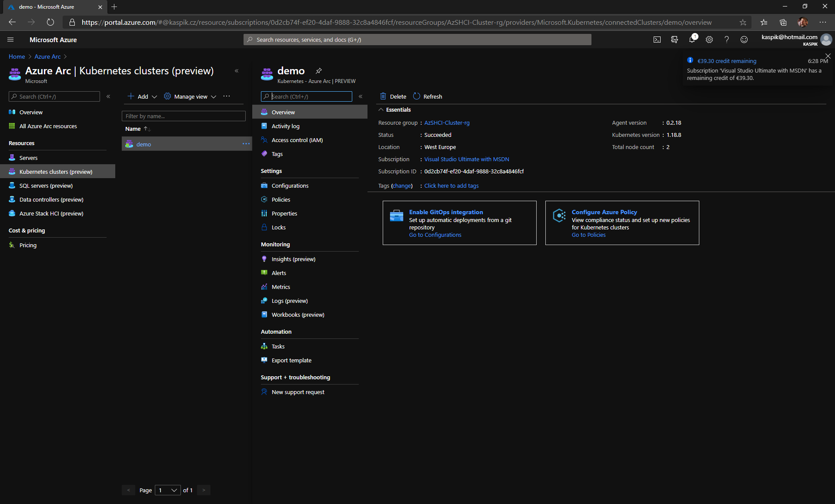Viewport: 835px width, 504px height.
Task: Open the notifications bell
Action: pos(691,40)
